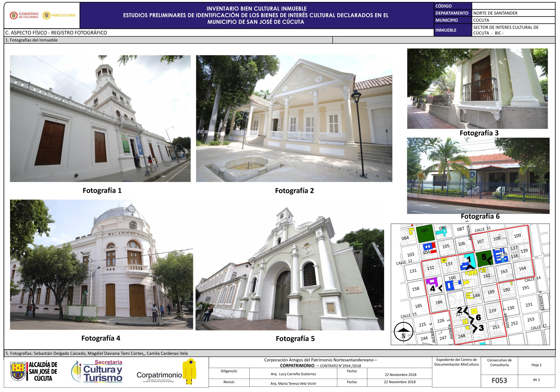Open green church facade photo, Fotografía 5

coord(289,268)
